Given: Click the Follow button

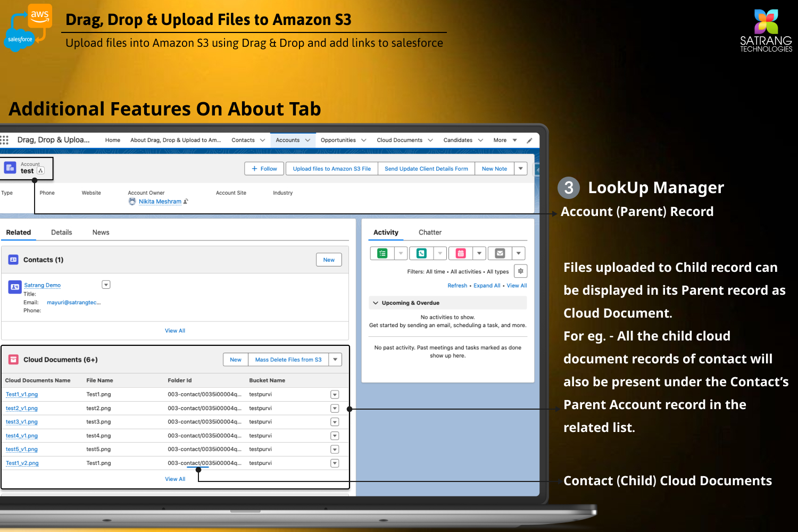Looking at the screenshot, I should pyautogui.click(x=264, y=169).
